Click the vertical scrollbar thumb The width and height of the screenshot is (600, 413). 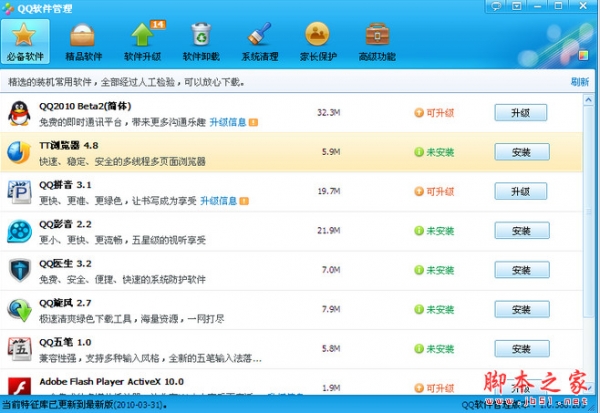[x=588, y=212]
